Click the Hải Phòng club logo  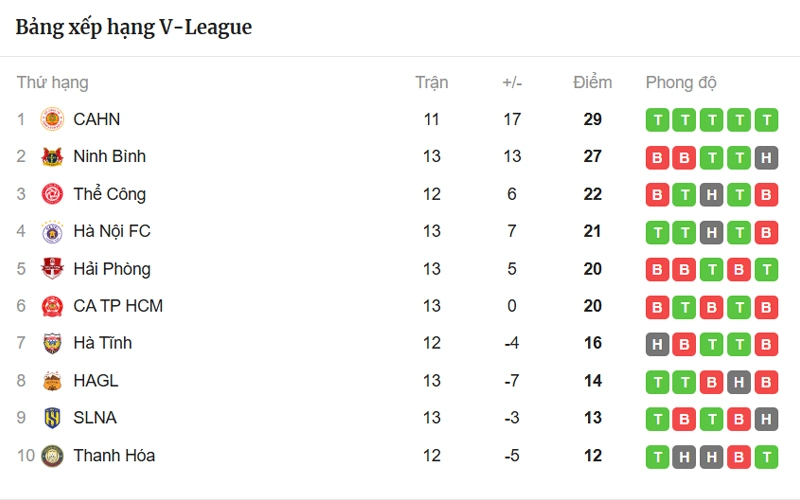[52, 269]
